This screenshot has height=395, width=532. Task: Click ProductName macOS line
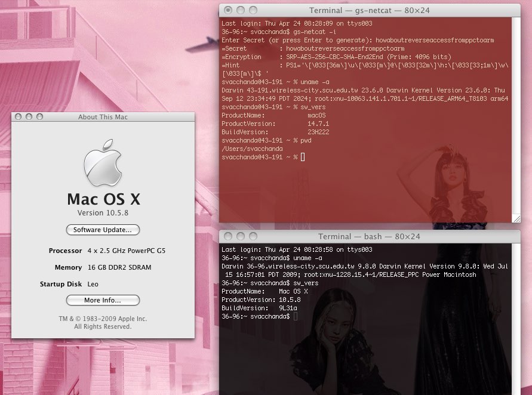(x=273, y=115)
